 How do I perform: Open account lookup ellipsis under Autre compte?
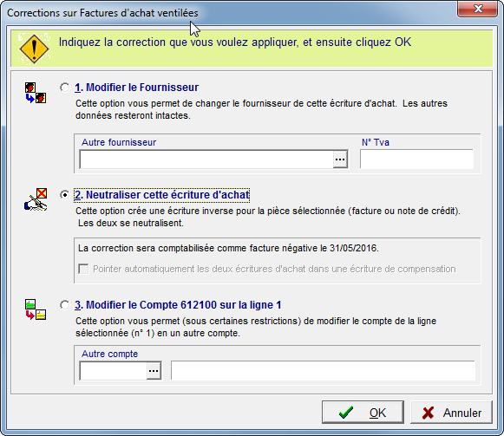pos(154,371)
